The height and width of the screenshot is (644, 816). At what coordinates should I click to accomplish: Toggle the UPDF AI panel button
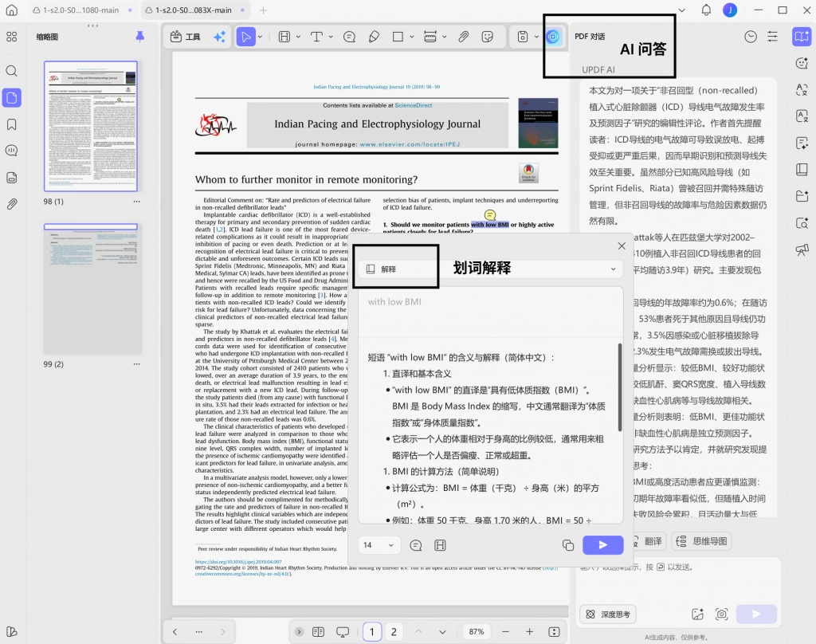tap(553, 37)
